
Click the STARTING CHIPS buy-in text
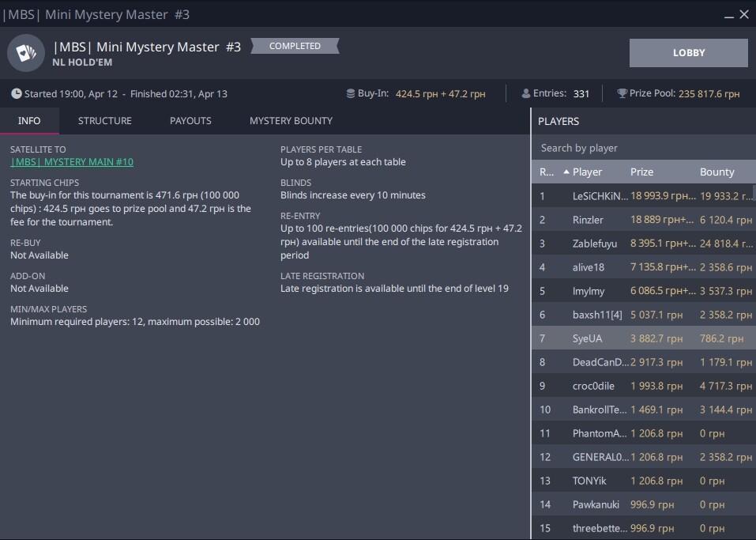coord(130,209)
